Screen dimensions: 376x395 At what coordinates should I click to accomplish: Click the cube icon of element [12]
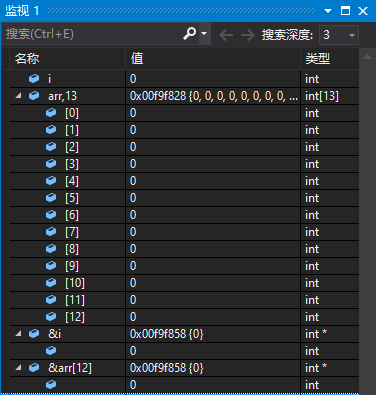pos(51,317)
